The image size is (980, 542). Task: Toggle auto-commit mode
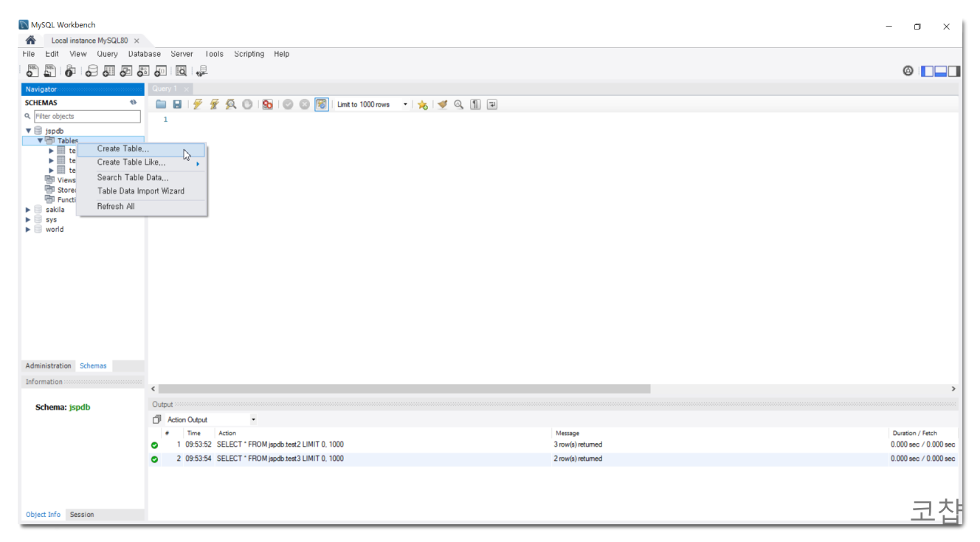pos(321,105)
